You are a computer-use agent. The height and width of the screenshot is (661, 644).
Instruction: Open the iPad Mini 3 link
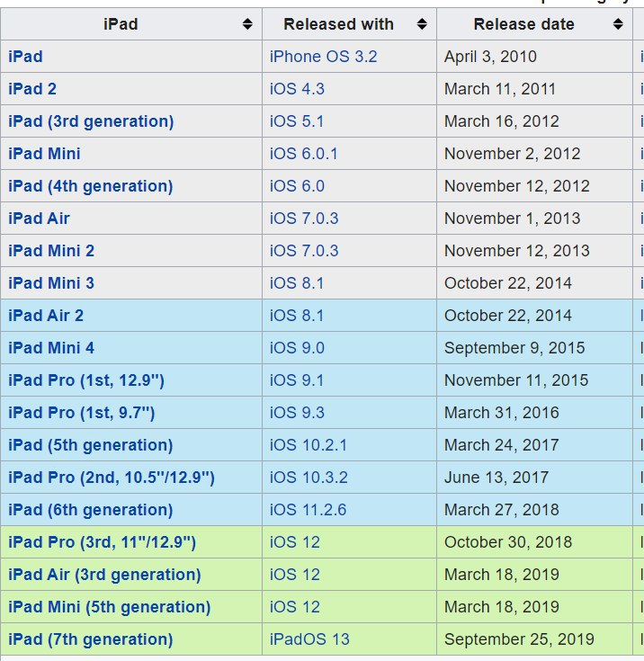[x=51, y=283]
